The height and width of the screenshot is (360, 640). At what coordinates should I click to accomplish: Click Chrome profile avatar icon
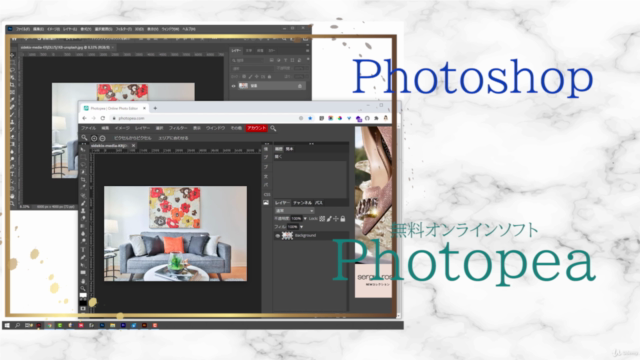pos(385,118)
